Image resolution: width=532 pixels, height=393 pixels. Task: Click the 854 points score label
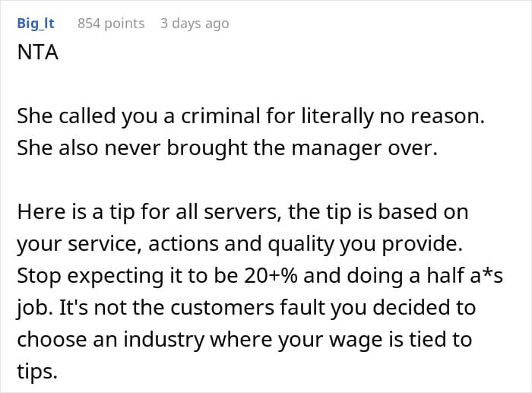tap(111, 24)
